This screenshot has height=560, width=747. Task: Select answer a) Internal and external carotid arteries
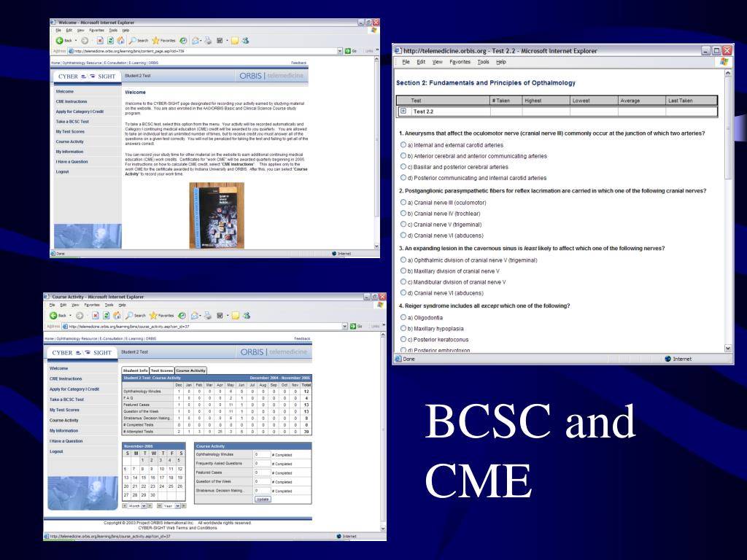[x=403, y=145]
